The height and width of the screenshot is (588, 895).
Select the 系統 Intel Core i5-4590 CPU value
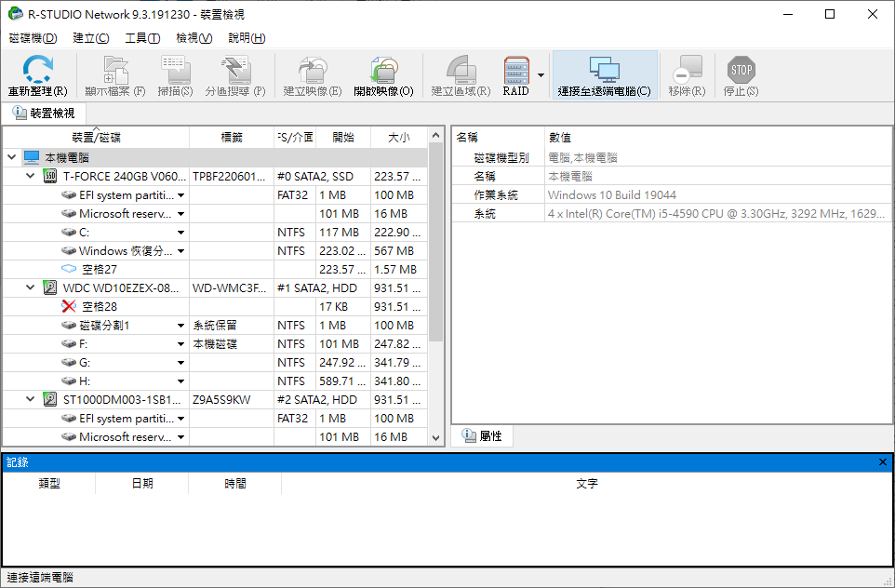[716, 213]
